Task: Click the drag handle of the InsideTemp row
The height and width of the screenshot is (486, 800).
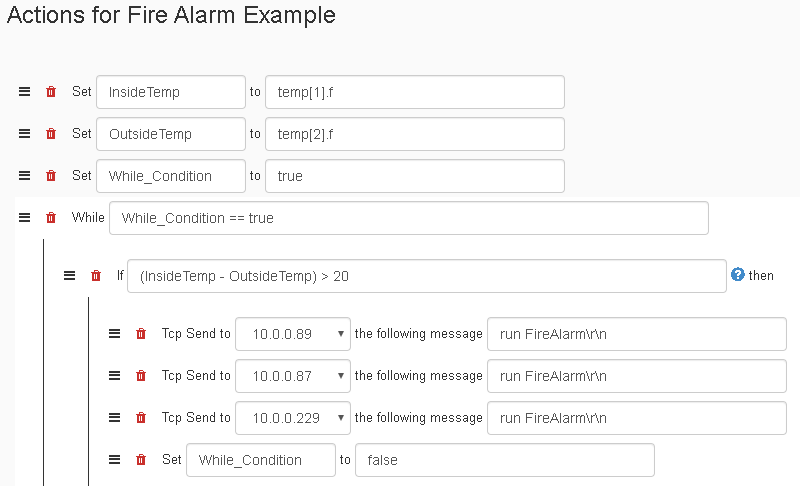Action: coord(24,92)
